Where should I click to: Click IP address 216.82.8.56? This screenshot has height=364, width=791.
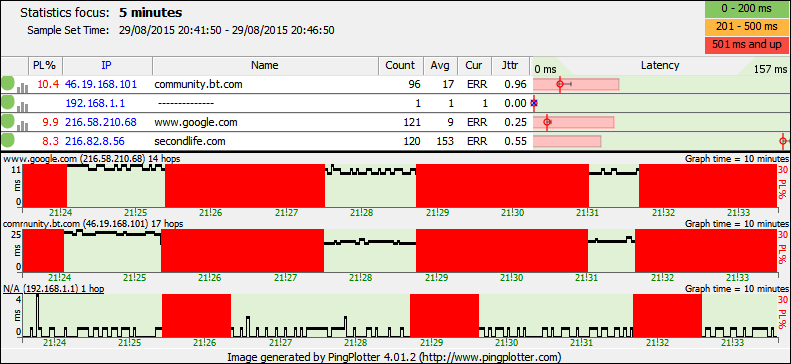[x=95, y=141]
